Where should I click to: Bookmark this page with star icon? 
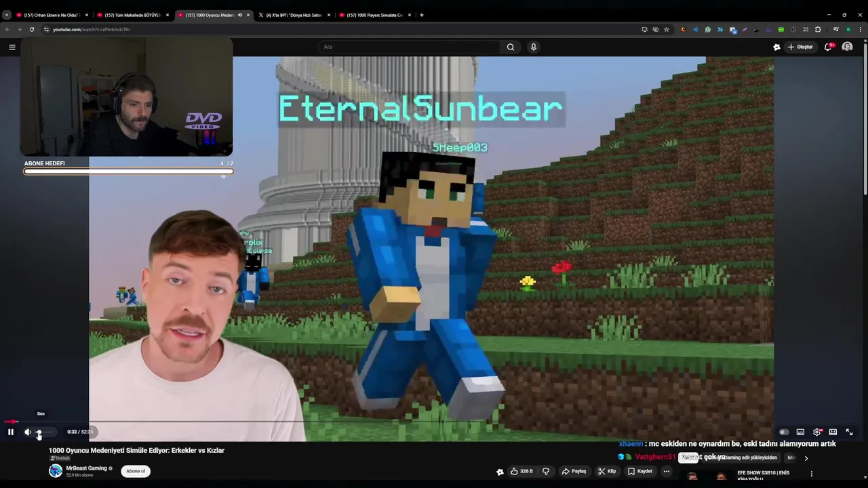[667, 29]
